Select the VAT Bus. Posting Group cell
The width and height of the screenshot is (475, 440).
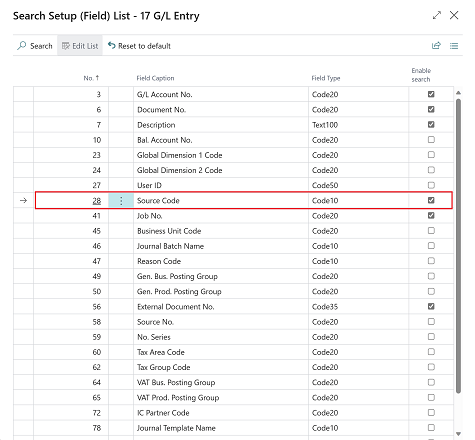pos(221,382)
